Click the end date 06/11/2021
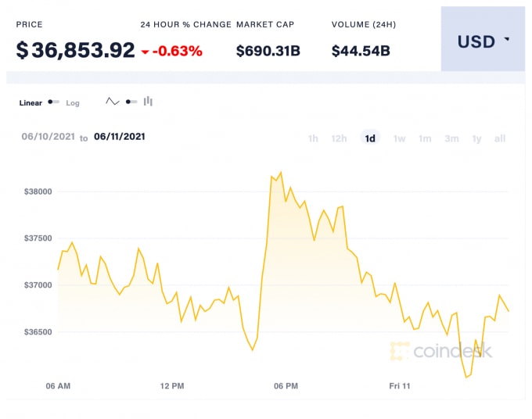The height and width of the screenshot is (419, 532). [x=120, y=137]
